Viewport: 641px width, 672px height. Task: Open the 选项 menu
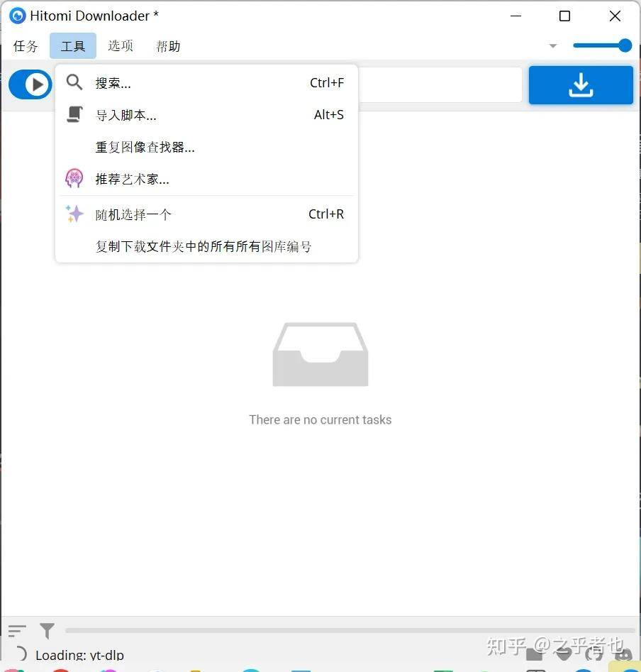[121, 46]
